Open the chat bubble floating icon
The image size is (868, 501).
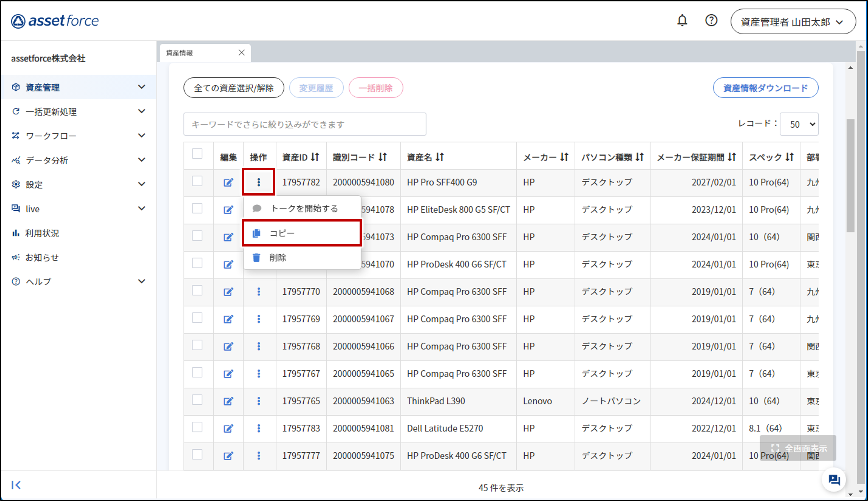834,480
